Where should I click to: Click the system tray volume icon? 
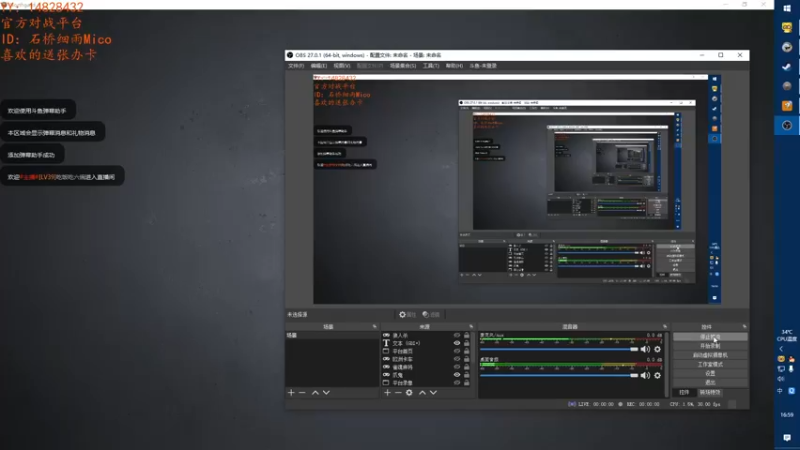click(781, 379)
